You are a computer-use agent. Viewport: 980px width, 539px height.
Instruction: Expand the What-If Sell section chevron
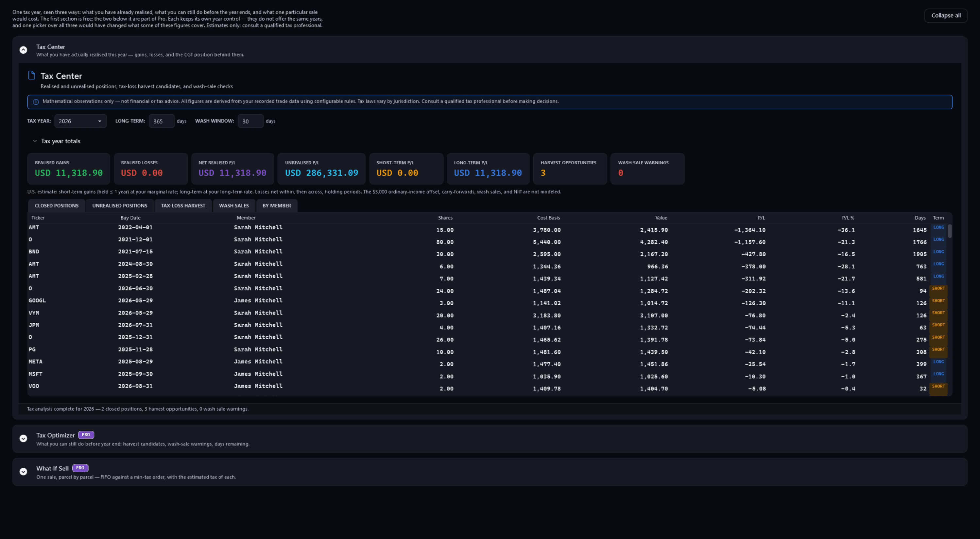(x=23, y=472)
